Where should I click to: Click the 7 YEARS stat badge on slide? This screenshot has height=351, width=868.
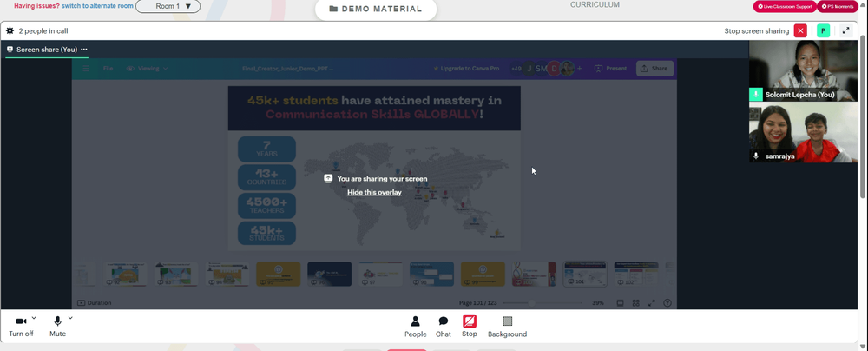[x=266, y=149]
